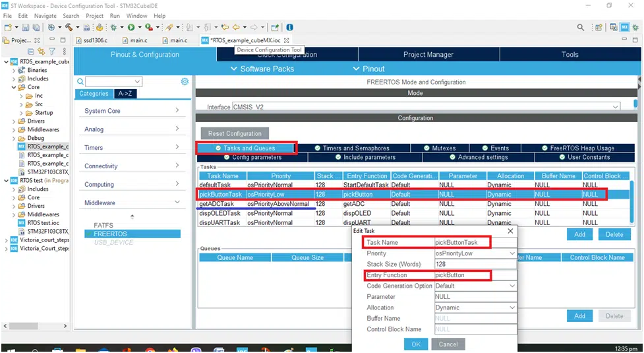Expand the Connectivity category

(x=132, y=166)
